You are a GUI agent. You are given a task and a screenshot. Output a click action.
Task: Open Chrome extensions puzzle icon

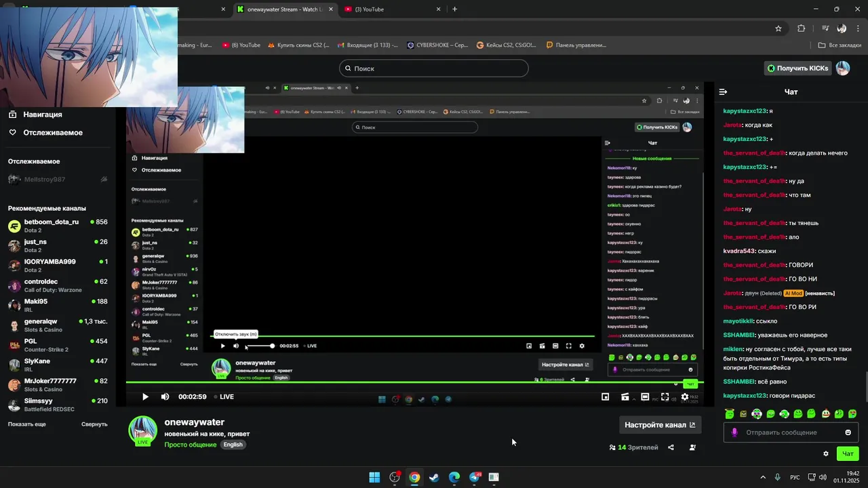coord(802,28)
